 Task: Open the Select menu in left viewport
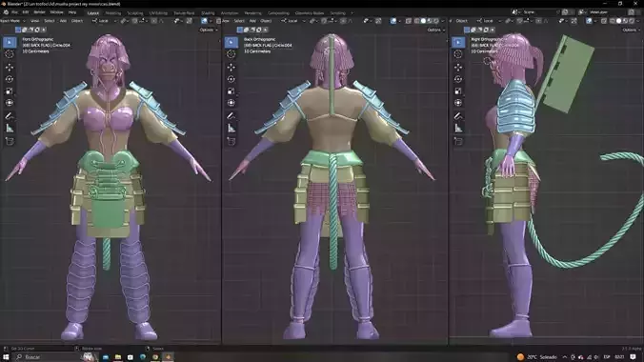pos(50,21)
